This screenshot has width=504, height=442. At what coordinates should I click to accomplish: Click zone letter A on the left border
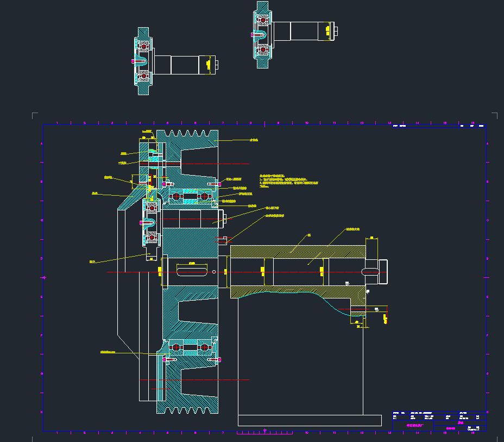click(x=41, y=144)
